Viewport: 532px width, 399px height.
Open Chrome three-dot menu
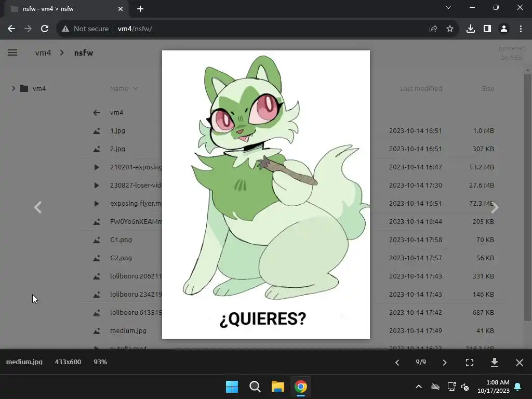pyautogui.click(x=521, y=29)
